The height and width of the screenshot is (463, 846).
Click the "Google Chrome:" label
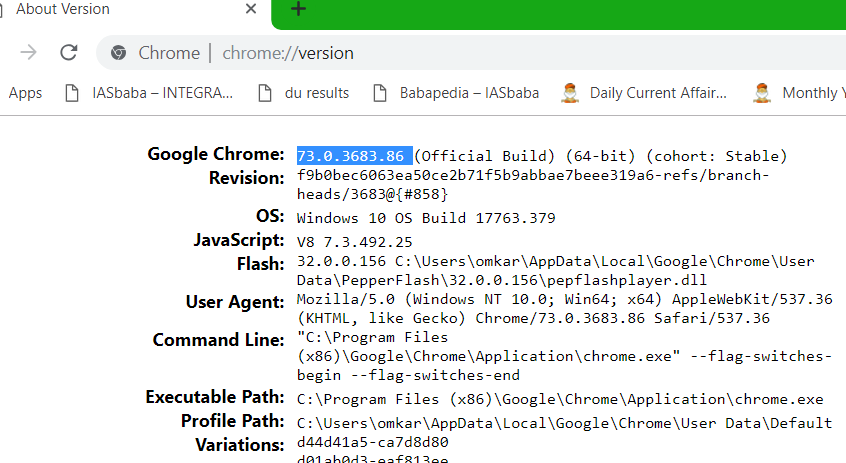(x=216, y=154)
